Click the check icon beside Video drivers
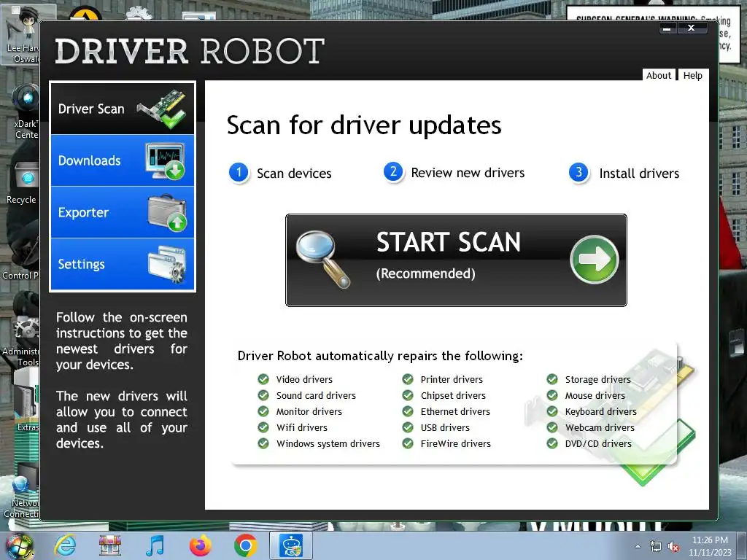The image size is (747, 560). click(263, 379)
